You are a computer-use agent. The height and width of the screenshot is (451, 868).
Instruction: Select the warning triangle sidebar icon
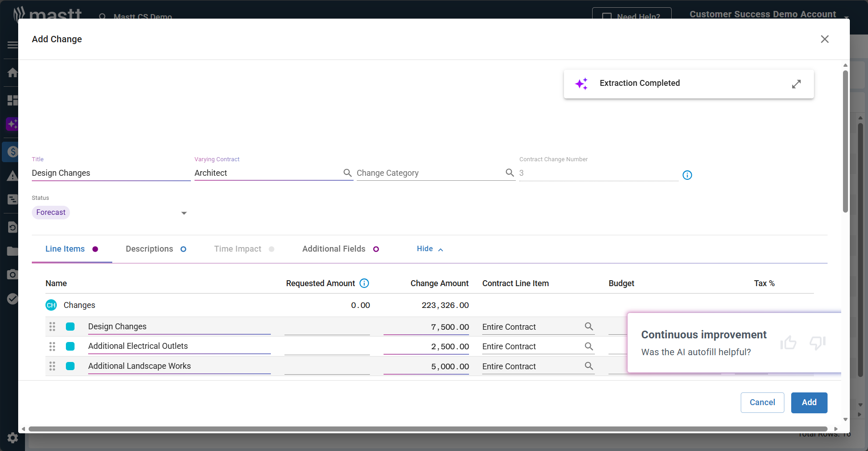point(13,175)
